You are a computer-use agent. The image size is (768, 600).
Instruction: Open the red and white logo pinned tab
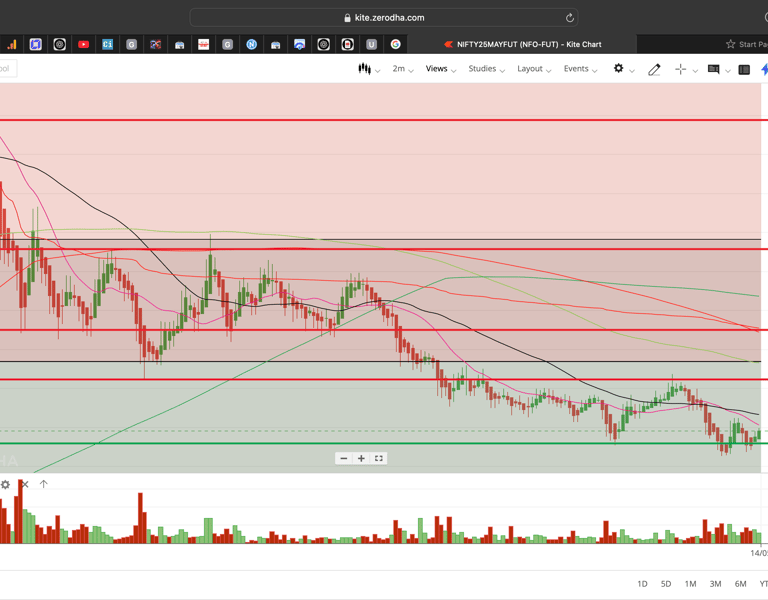[x=203, y=45]
